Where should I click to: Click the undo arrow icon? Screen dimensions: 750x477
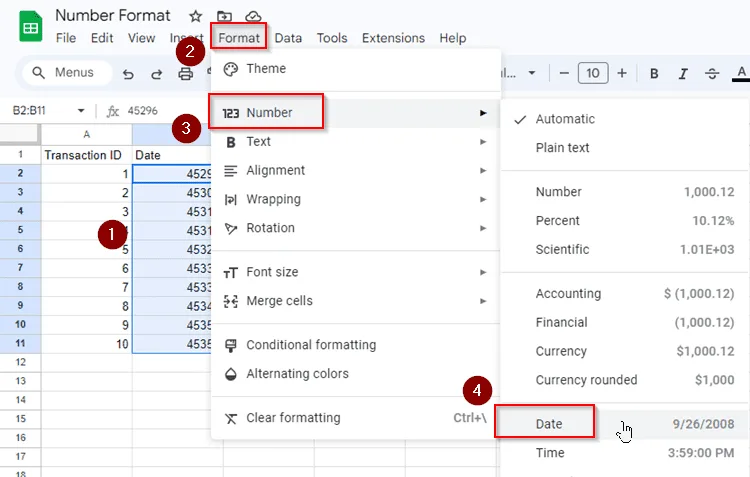point(128,74)
